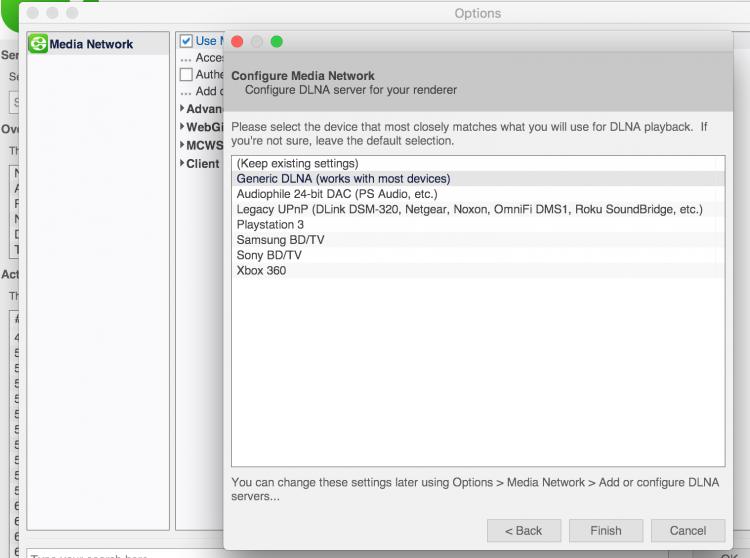The height and width of the screenshot is (558, 750).
Task: Select Audiophile 24-bit DAC entry
Action: click(478, 194)
